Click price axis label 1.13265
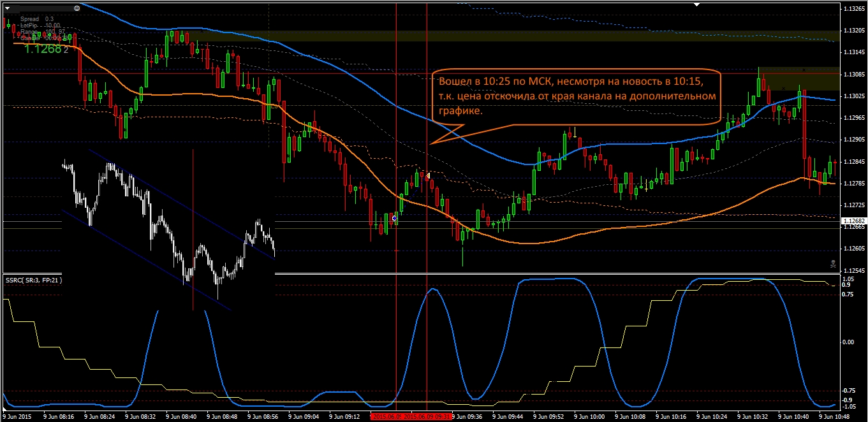The width and height of the screenshot is (868, 422). pyautogui.click(x=853, y=9)
